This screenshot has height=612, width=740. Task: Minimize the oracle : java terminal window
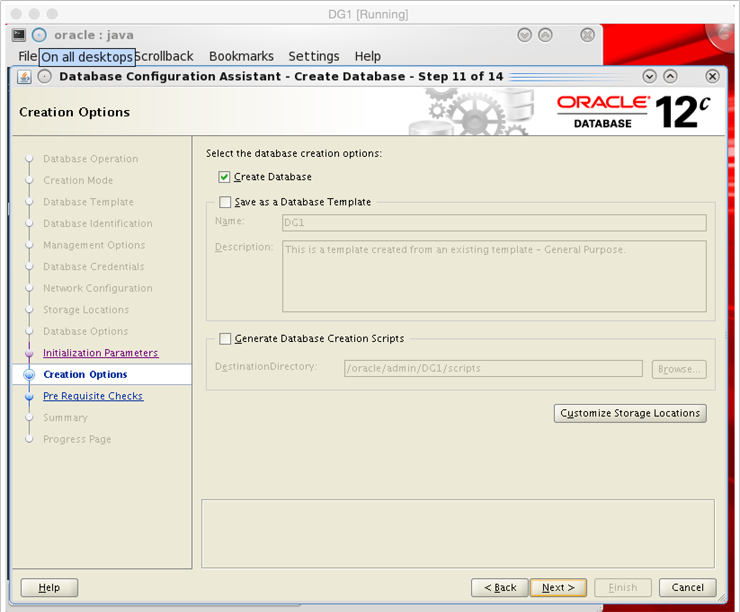(x=524, y=35)
